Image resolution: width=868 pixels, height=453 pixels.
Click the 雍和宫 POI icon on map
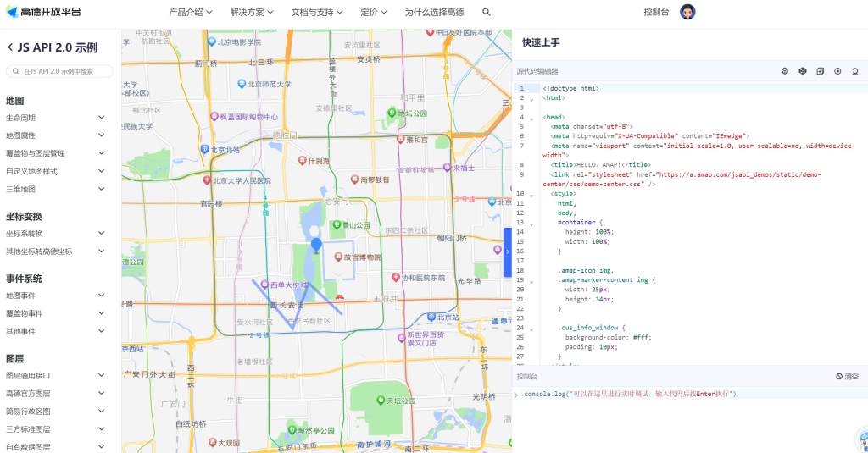pos(401,140)
